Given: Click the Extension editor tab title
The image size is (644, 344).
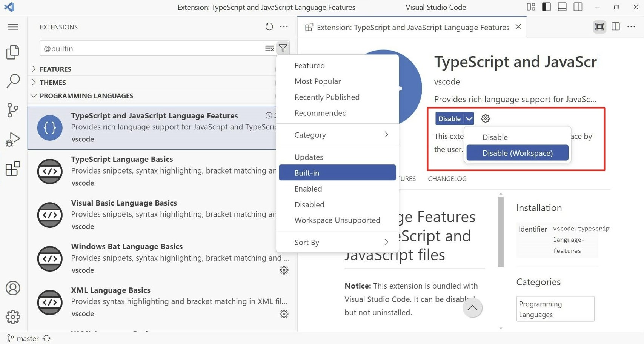Looking at the screenshot, I should 413,27.
